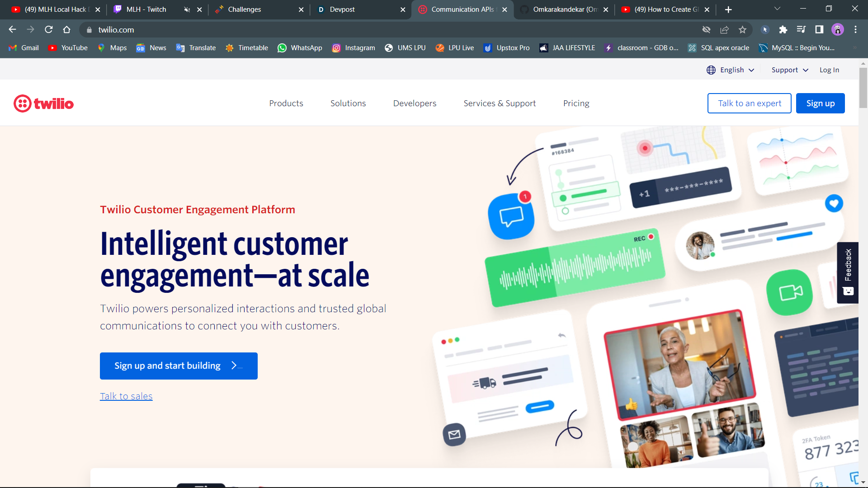Open the Feedback side tab
This screenshot has width=868, height=488.
point(848,272)
